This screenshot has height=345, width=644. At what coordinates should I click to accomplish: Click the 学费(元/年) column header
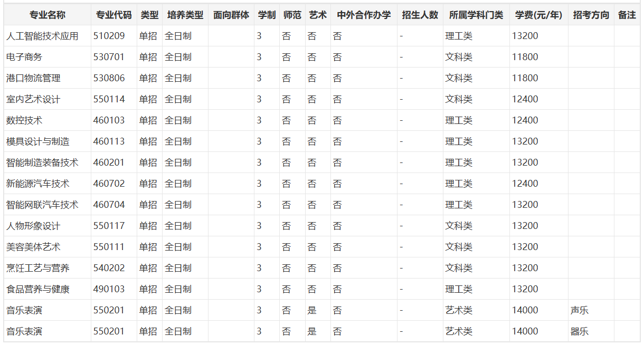coord(535,11)
